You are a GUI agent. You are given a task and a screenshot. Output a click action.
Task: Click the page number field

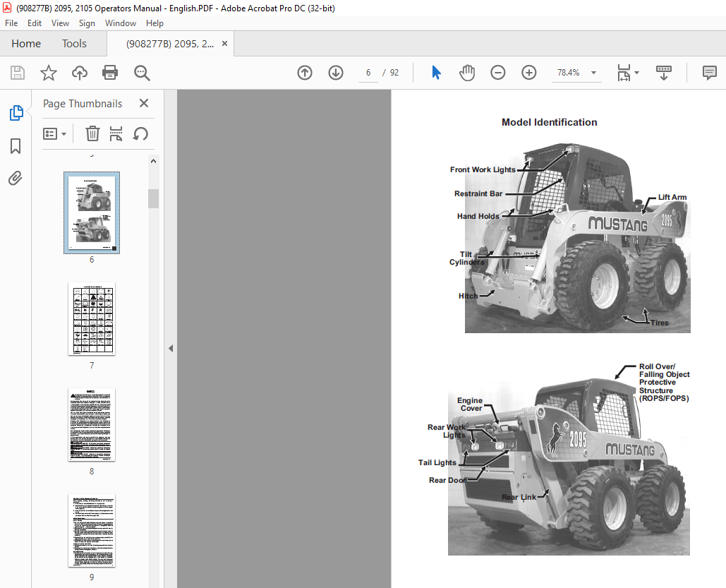[x=368, y=73]
